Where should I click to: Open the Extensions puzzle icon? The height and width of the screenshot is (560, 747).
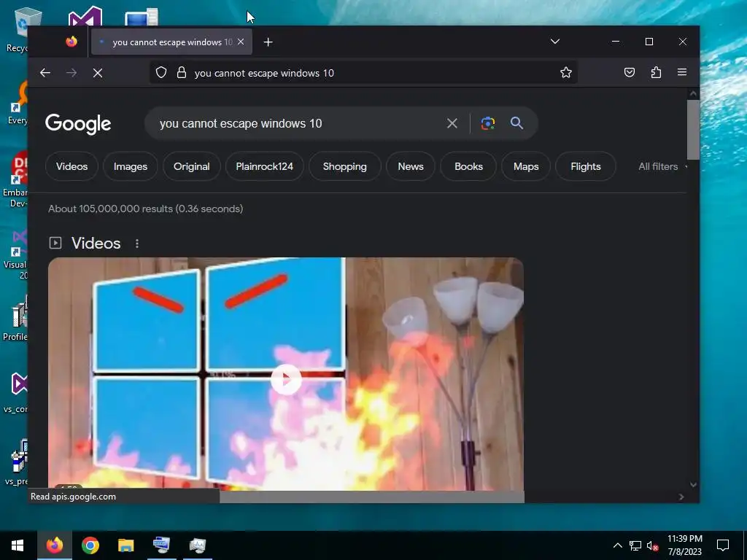656,72
